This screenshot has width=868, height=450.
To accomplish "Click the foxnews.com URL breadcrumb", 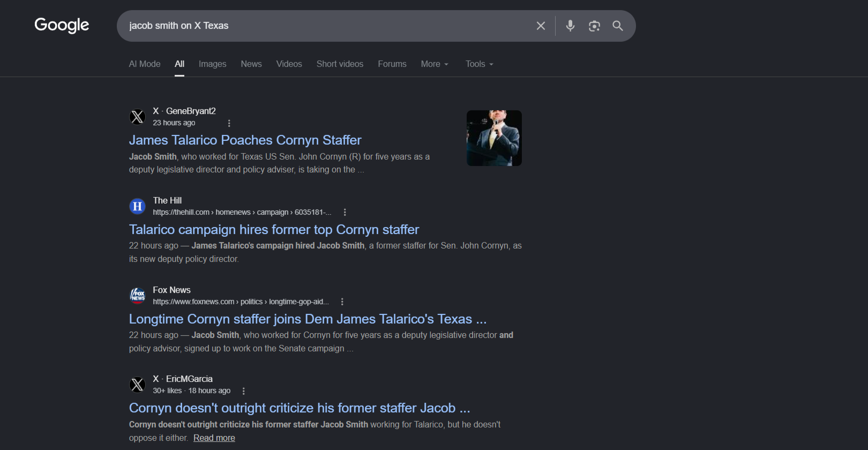I will coord(241,302).
